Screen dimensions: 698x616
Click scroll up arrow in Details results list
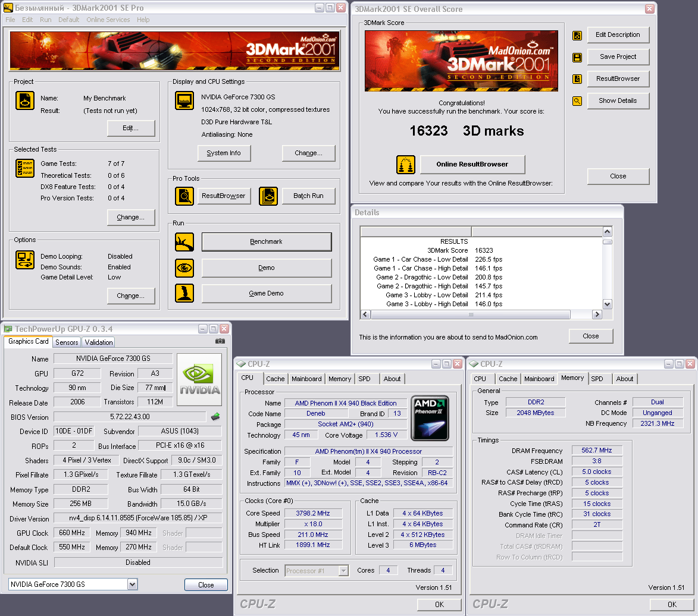(607, 231)
